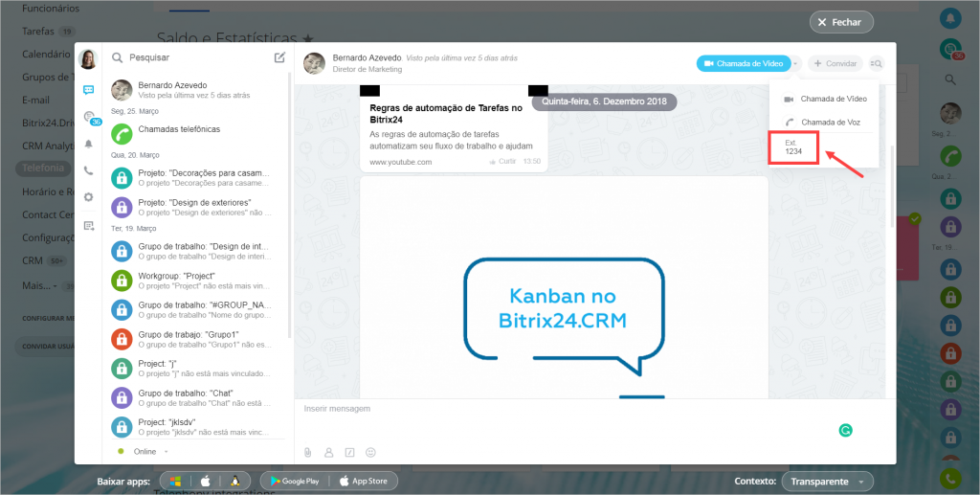This screenshot has height=495, width=980.
Task: Click the slash command icon below message box
Action: [x=350, y=452]
